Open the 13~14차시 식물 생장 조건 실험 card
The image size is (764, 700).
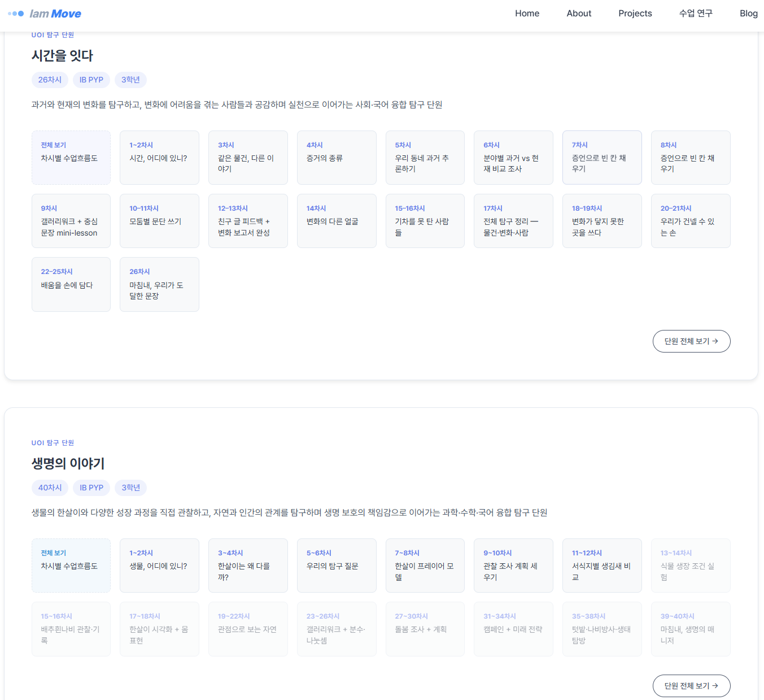(691, 566)
